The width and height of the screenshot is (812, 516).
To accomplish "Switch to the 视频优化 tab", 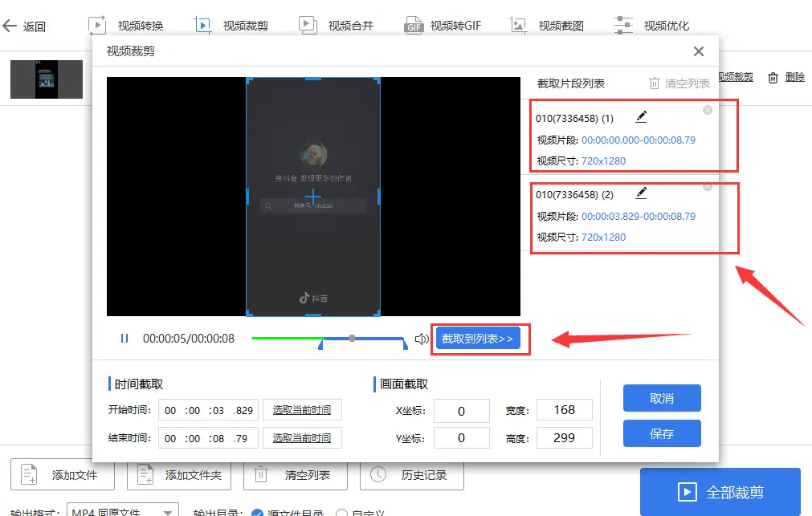I will pyautogui.click(x=651, y=26).
